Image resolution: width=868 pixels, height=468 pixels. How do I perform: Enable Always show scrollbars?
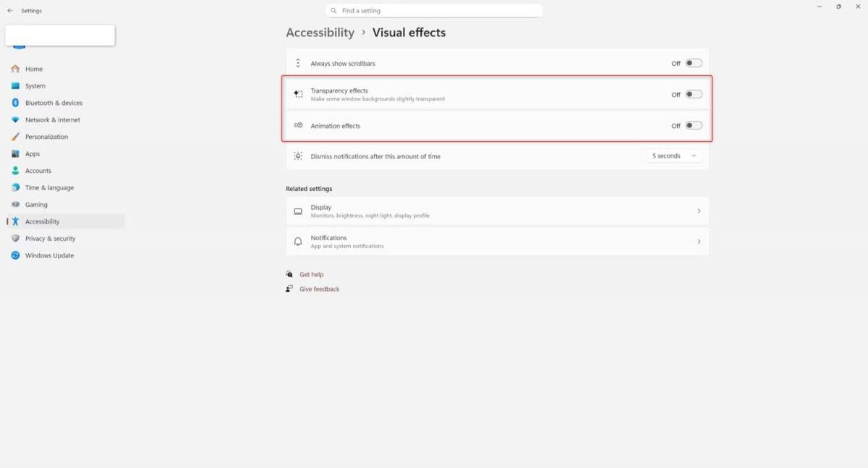coord(693,63)
